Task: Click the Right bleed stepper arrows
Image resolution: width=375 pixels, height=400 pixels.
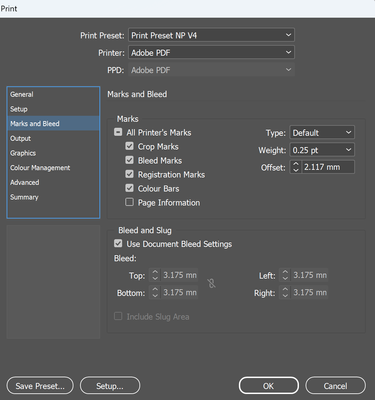Action: (x=285, y=292)
